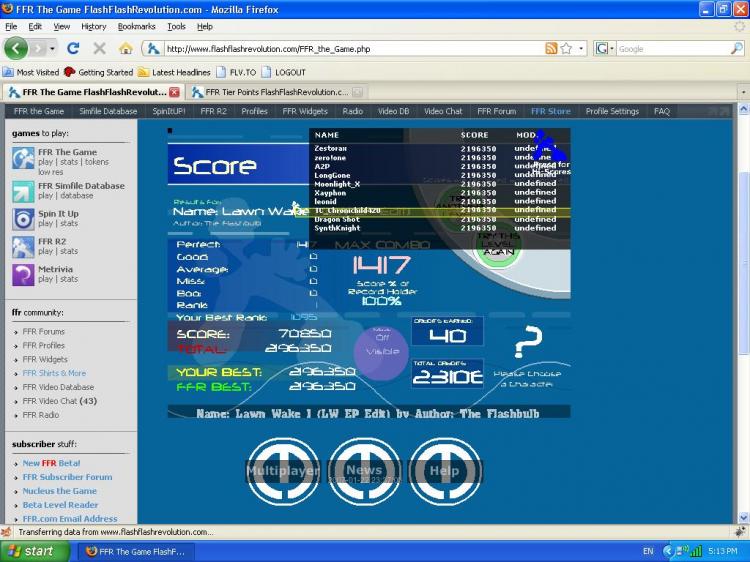
Task: Open the Help menu
Action: click(205, 27)
